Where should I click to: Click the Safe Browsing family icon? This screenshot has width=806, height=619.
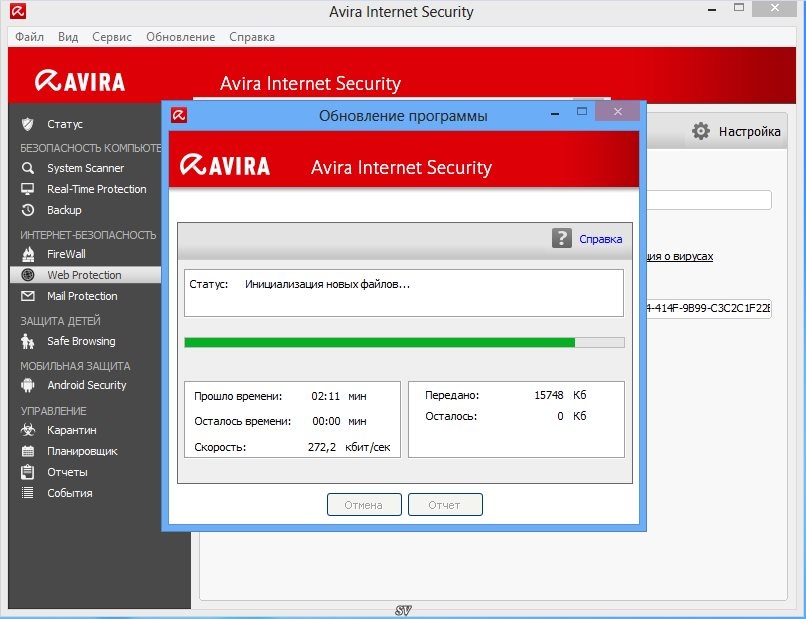pyautogui.click(x=28, y=341)
